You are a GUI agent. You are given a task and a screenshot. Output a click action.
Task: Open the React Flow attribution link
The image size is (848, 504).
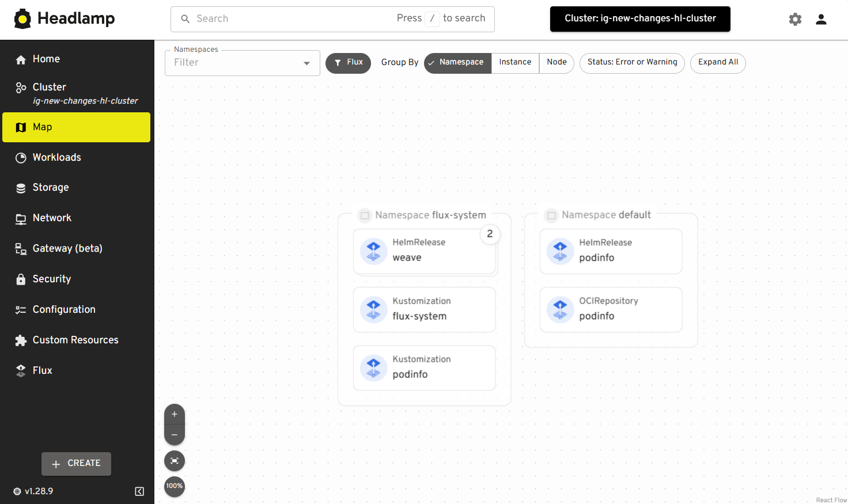831,500
